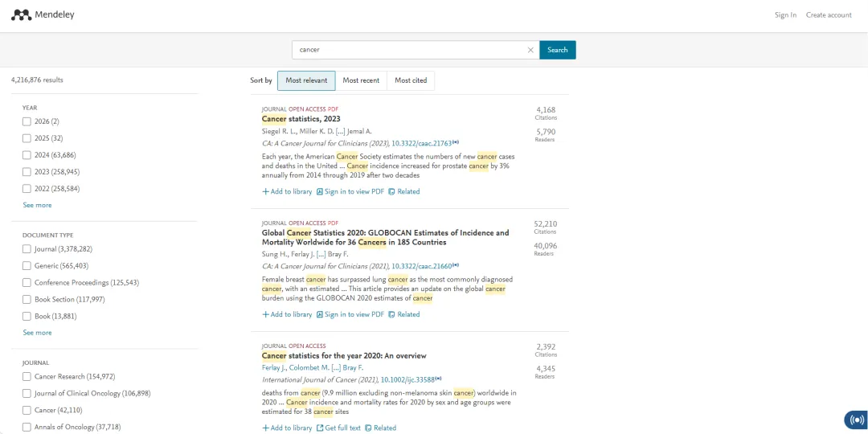Open Related for Cancer statistics for year 2020

point(381,428)
